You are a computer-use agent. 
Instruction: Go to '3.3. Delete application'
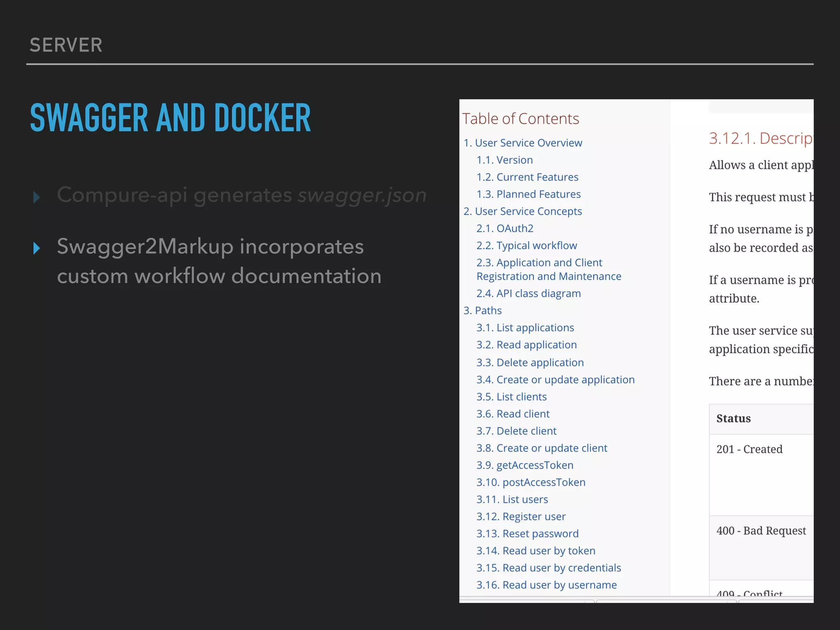[x=530, y=363]
